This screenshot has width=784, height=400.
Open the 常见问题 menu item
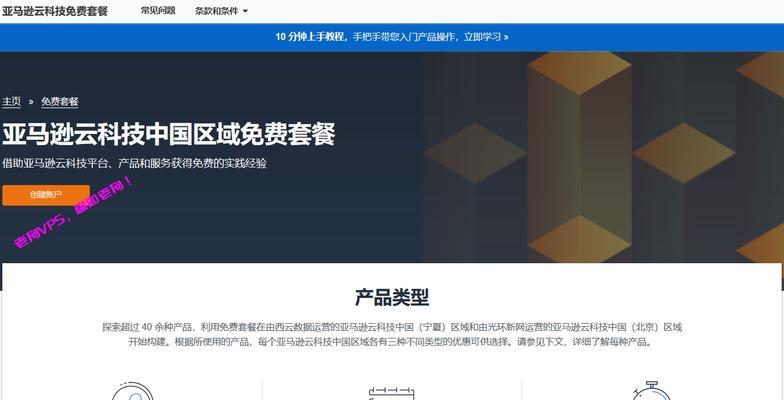158,10
